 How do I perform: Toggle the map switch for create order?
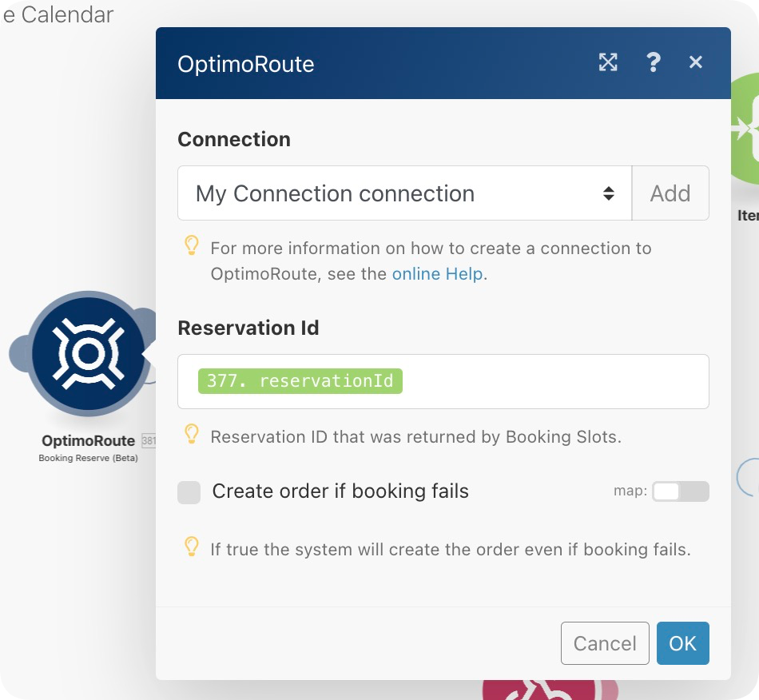[680, 491]
